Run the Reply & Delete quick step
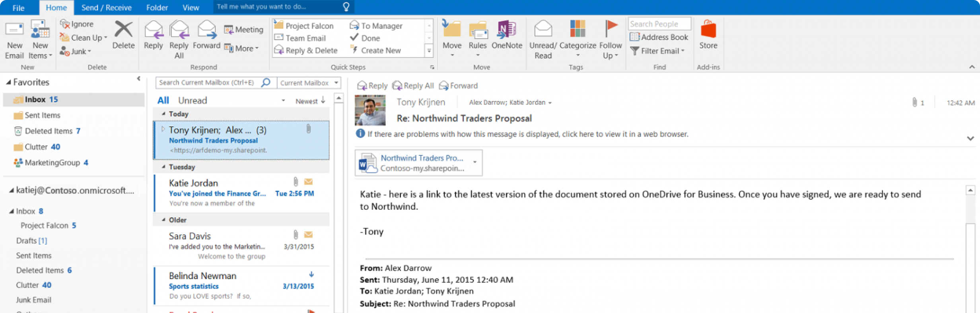 coord(306,50)
